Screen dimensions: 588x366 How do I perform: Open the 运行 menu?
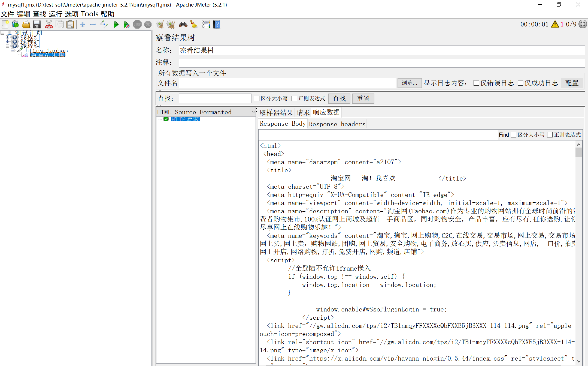tap(55, 14)
